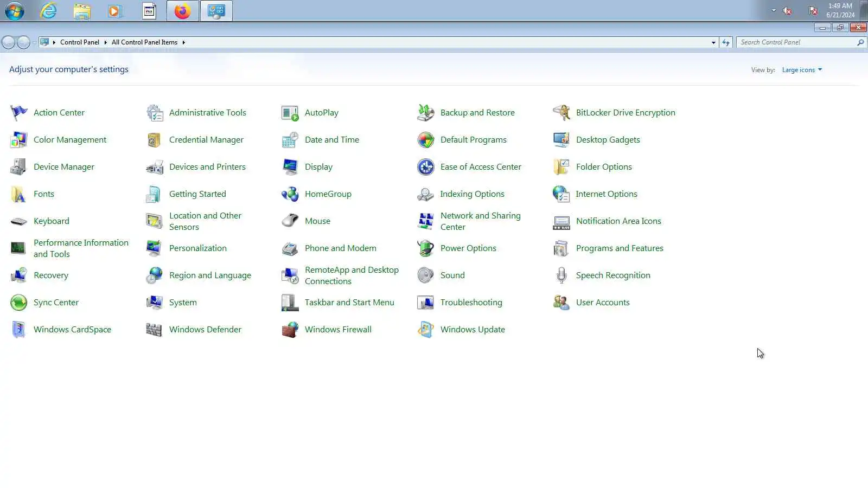The height and width of the screenshot is (488, 868).
Task: Open the Action Center flag icon
Action: click(x=19, y=113)
